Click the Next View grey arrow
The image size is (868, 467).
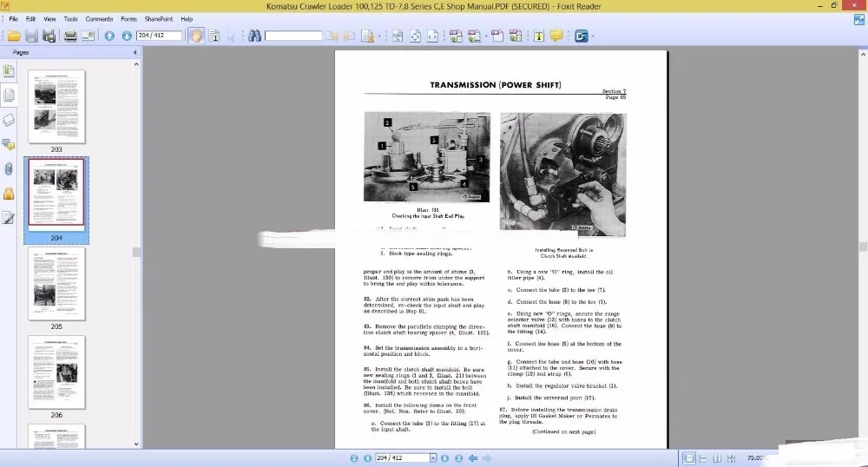(487, 458)
